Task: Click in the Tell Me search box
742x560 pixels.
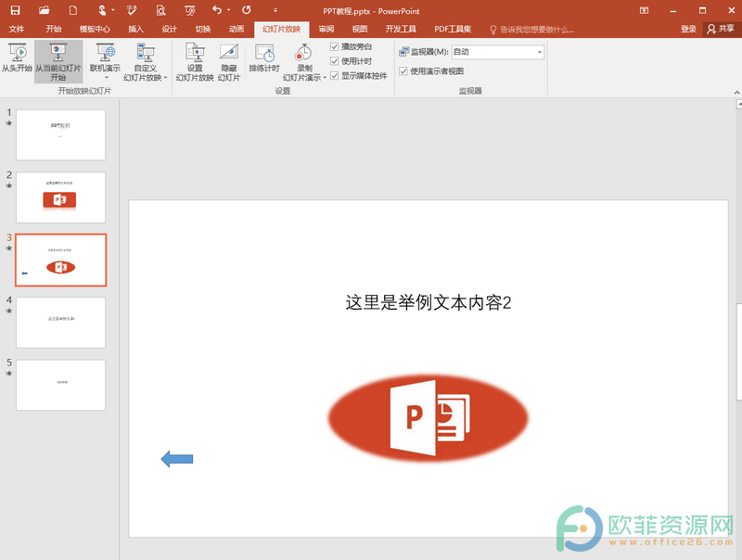Action: click(x=537, y=30)
